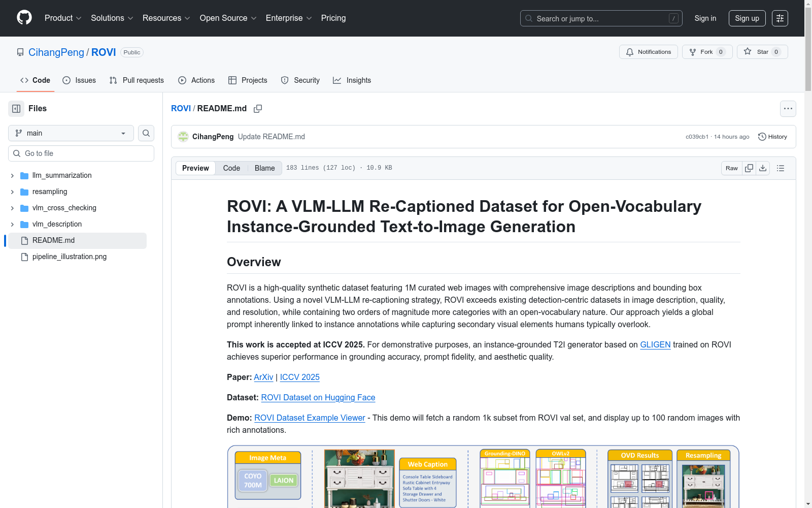Click the Sign up button
This screenshot has width=812, height=508.
point(747,18)
